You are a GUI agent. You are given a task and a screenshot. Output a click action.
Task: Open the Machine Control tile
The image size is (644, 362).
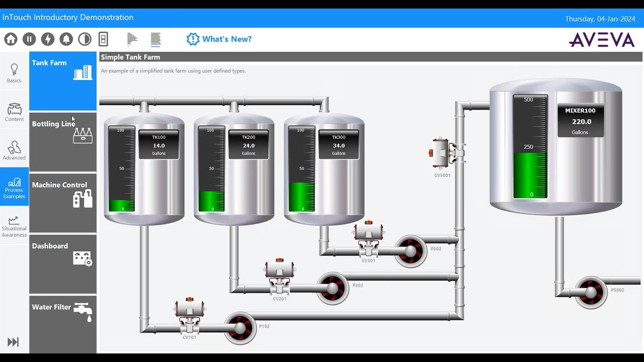[63, 203]
